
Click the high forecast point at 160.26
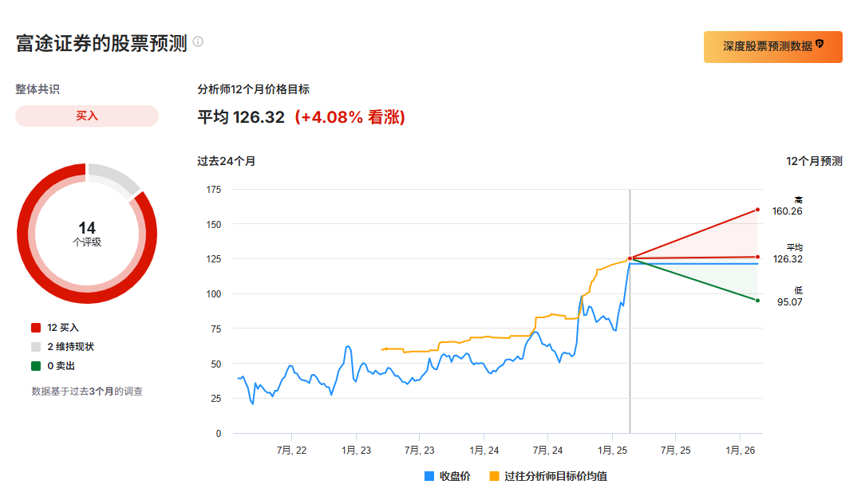(757, 211)
